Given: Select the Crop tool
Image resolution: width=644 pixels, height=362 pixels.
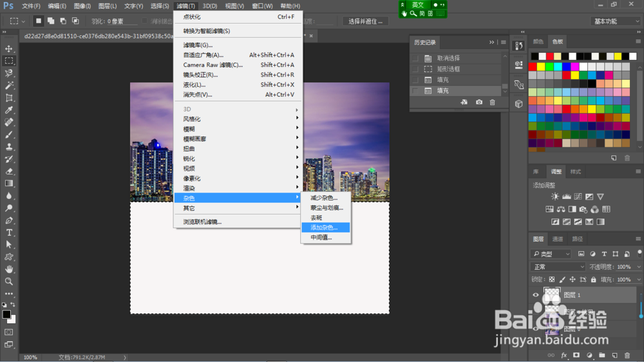Looking at the screenshot, I should 8,98.
